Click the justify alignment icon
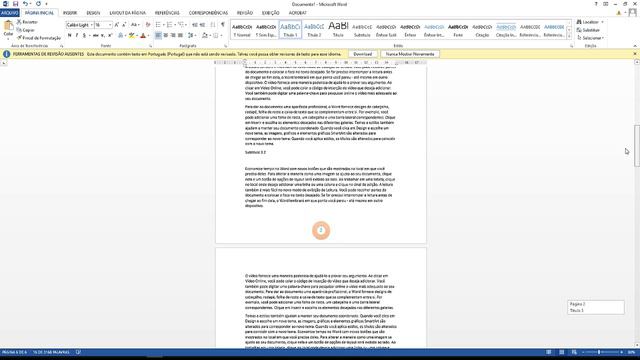 pyautogui.click(x=180, y=36)
